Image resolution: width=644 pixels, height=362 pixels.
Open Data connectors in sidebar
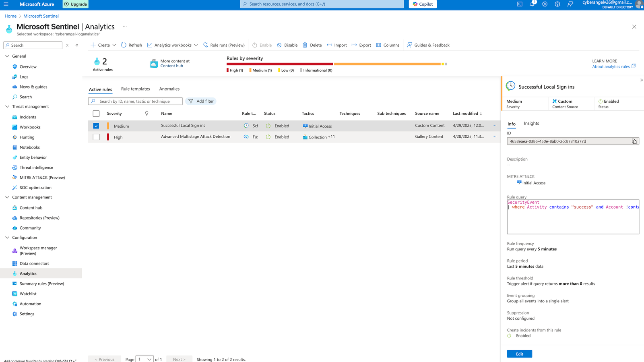34,264
